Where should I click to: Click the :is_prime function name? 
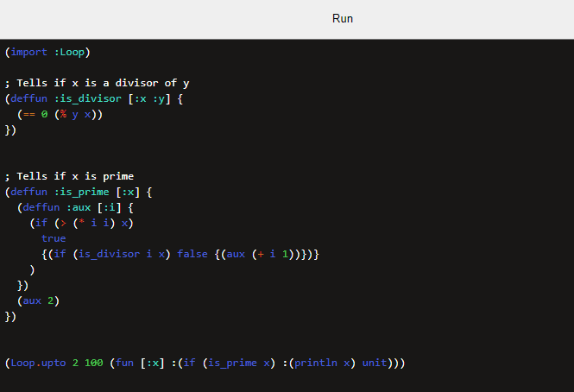click(x=83, y=192)
